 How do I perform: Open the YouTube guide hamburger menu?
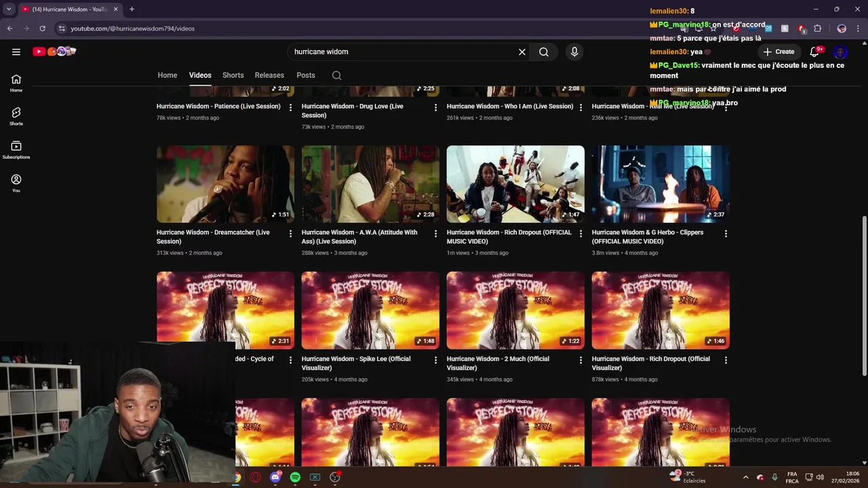click(x=16, y=52)
